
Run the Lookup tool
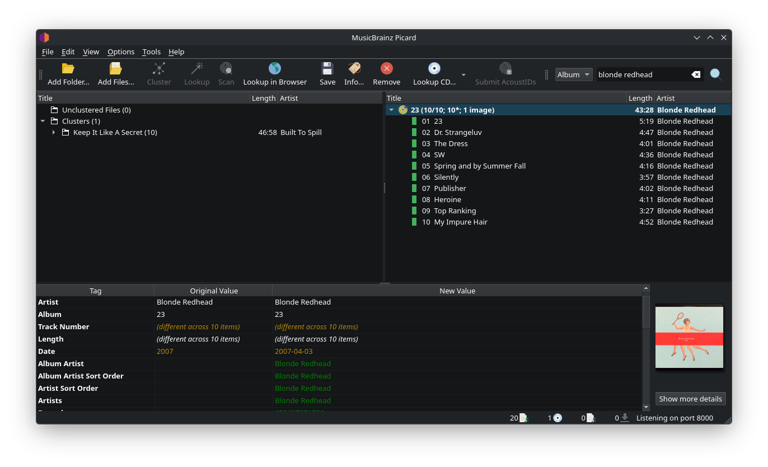point(196,74)
